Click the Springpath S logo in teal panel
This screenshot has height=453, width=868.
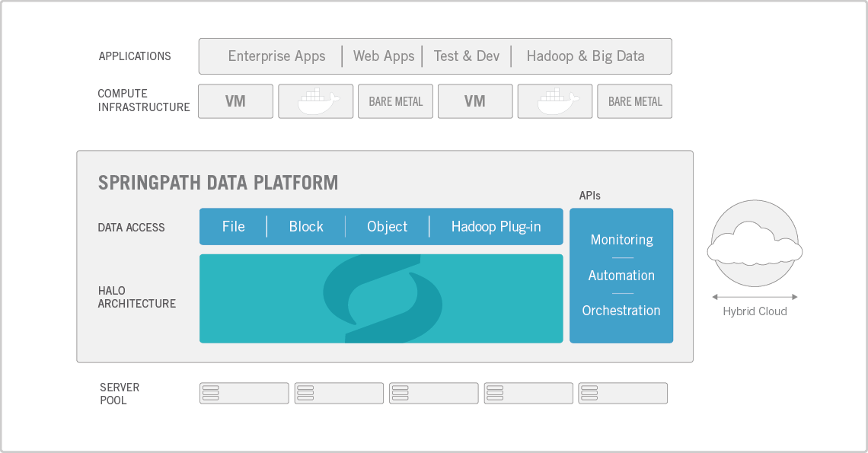pyautogui.click(x=382, y=298)
